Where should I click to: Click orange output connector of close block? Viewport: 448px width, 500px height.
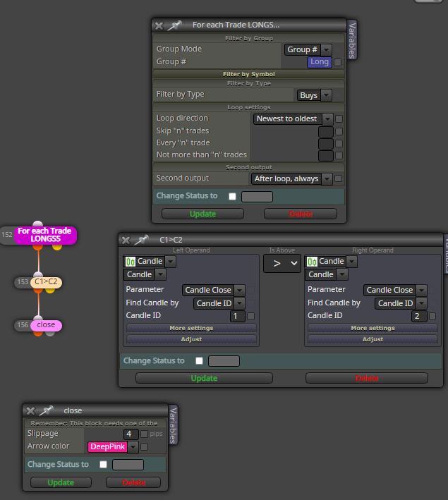pos(38,334)
